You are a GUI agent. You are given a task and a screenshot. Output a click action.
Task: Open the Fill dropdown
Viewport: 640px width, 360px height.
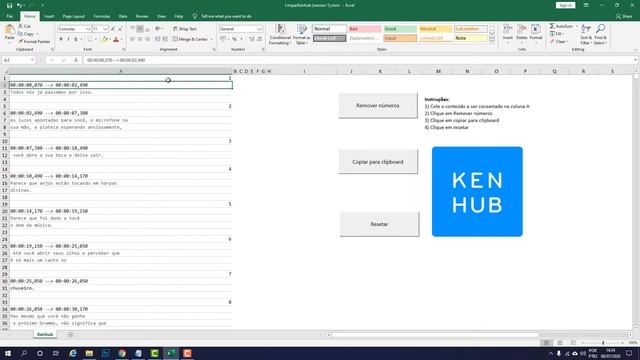[x=557, y=34]
